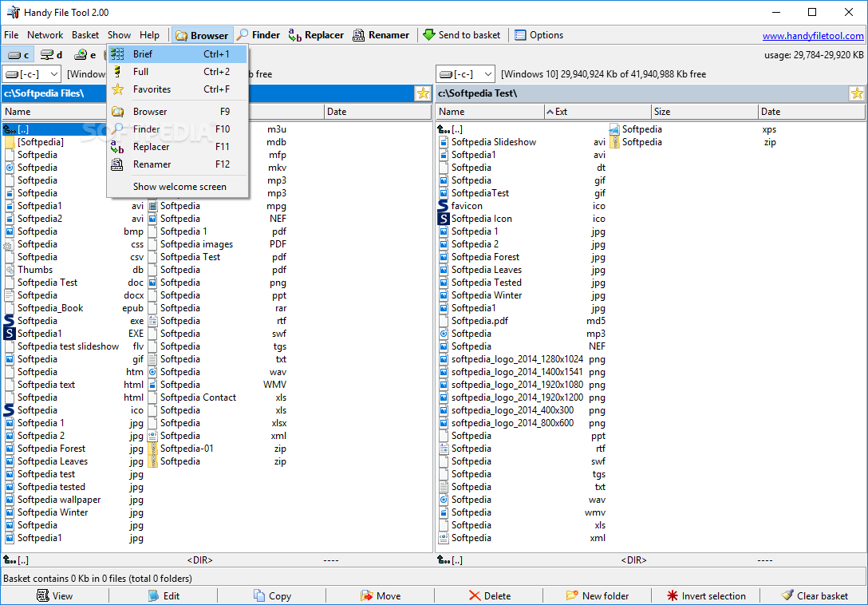Select Softpedia Forest jpg in right panel
Viewport: 868px width, 605px height.
(522, 256)
